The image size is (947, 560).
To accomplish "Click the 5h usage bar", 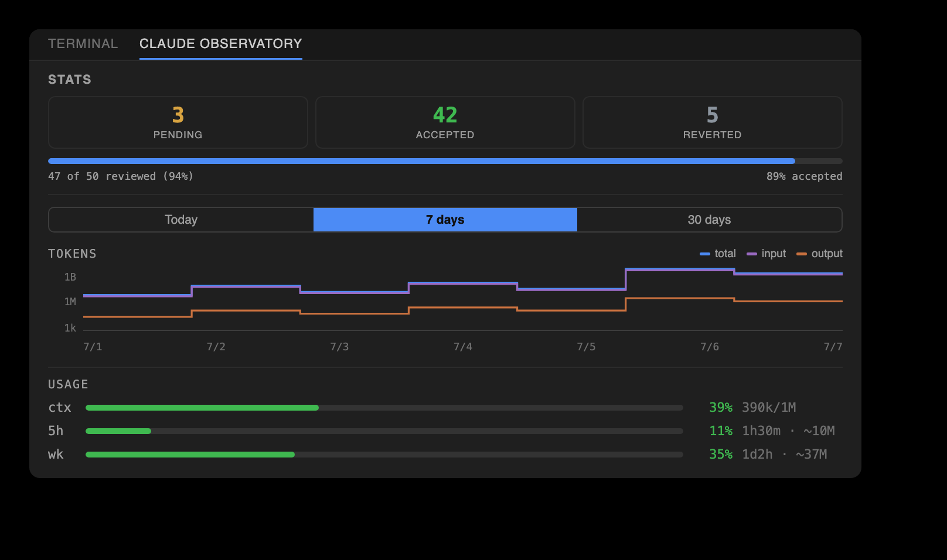I will (384, 431).
